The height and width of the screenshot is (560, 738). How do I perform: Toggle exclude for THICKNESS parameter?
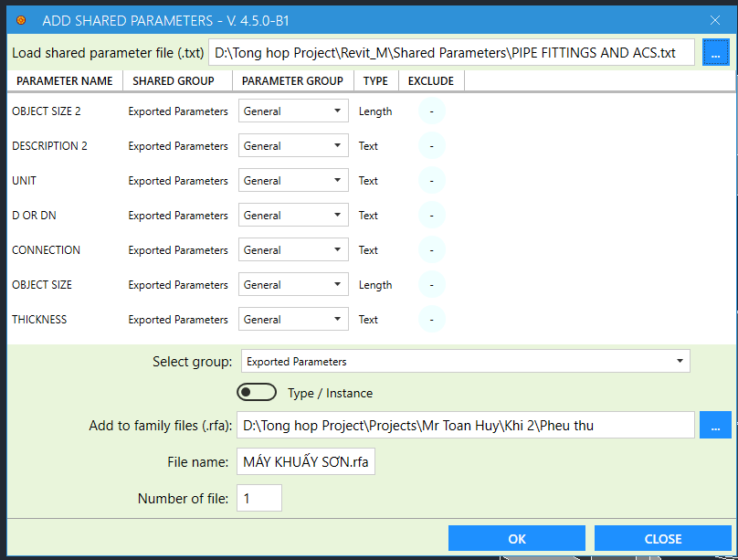pos(431,320)
